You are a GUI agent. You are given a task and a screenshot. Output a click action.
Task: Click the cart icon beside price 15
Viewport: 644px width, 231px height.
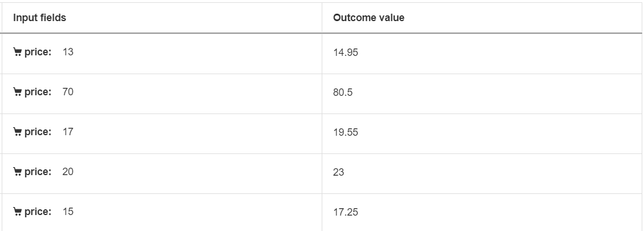click(18, 212)
